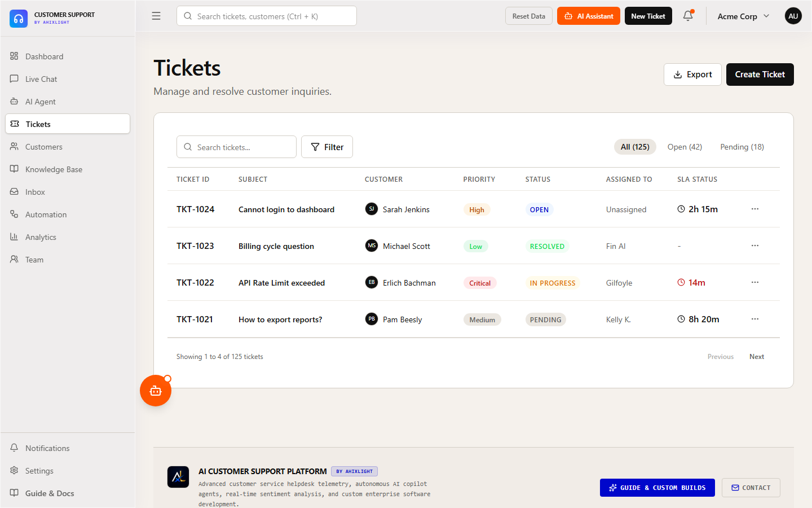Click the clock icon beside 2h 15m
The height and width of the screenshot is (508, 812).
[x=681, y=209]
